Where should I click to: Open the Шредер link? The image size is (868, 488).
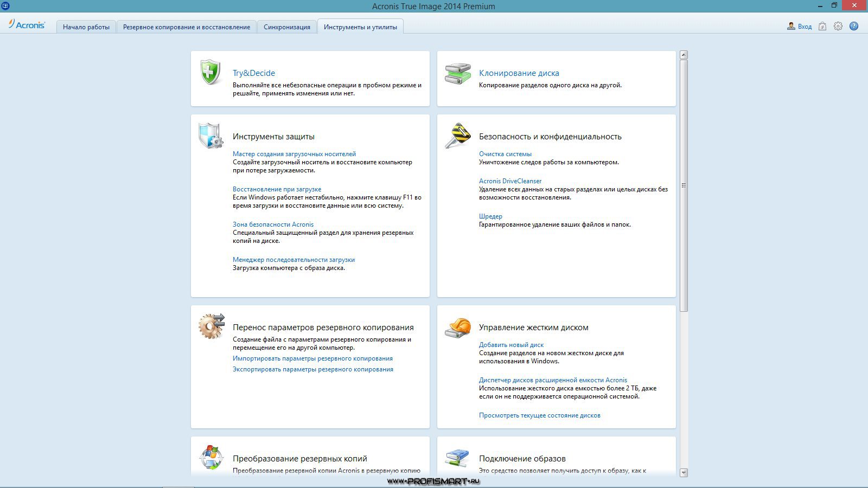tap(490, 216)
